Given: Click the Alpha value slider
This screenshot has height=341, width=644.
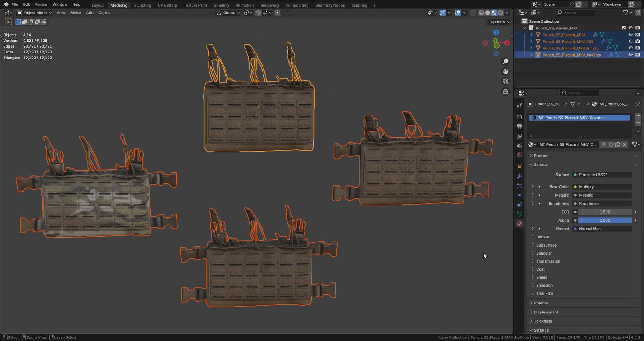Looking at the screenshot, I should click(x=604, y=220).
